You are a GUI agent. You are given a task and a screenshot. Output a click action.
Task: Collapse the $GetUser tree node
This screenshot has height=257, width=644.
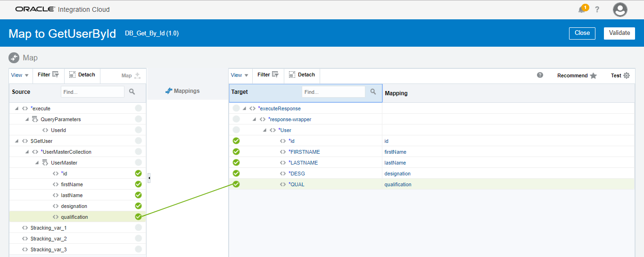tap(17, 141)
